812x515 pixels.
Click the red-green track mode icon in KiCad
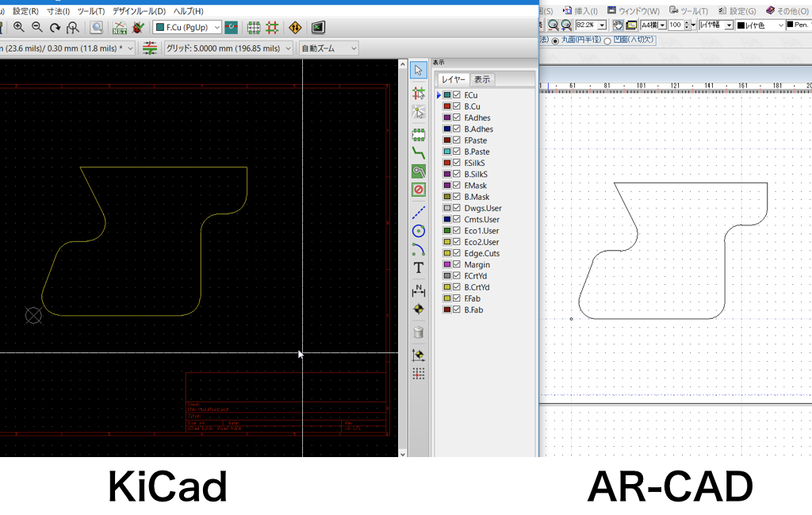click(x=273, y=27)
